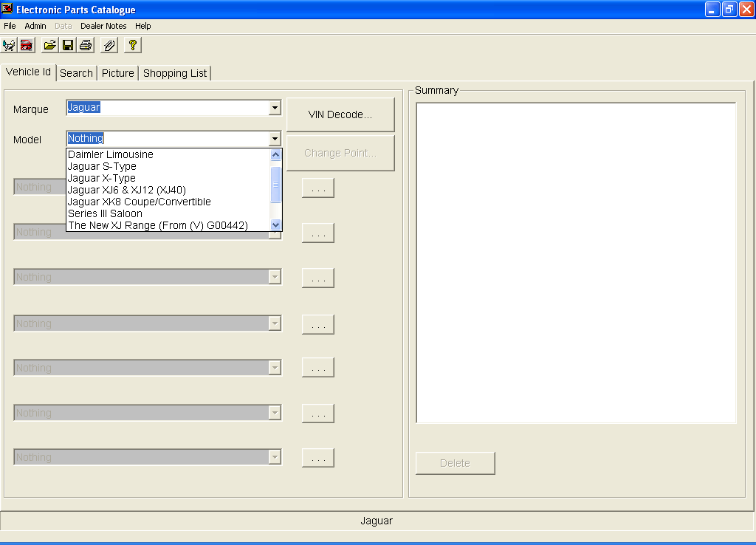This screenshot has height=545, width=756.
Task: Click the VIN Decode button
Action: click(340, 114)
